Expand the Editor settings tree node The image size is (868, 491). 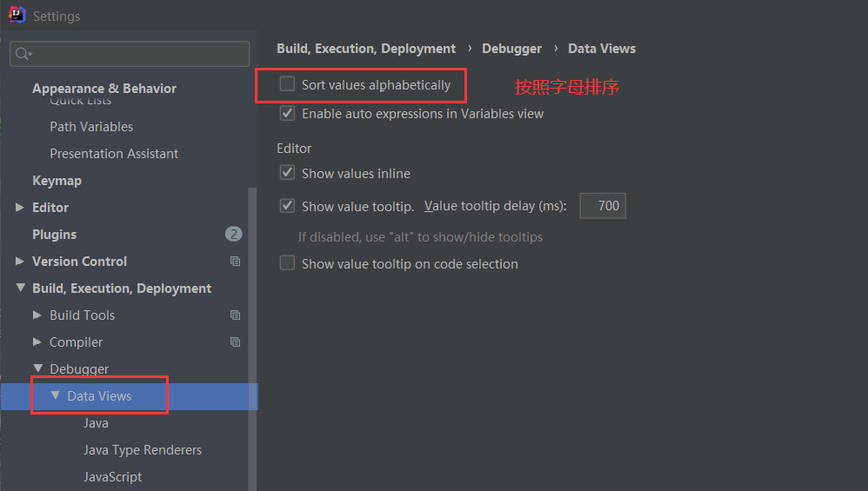20,208
